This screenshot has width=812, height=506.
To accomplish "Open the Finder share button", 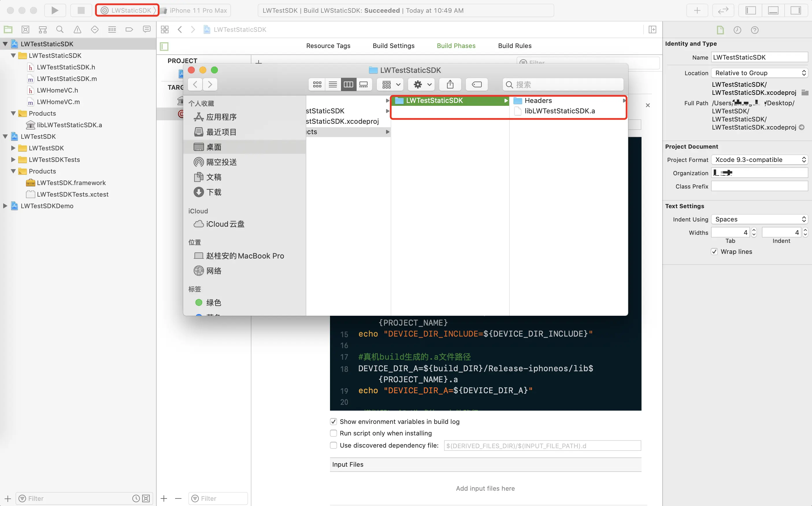I will coord(450,84).
